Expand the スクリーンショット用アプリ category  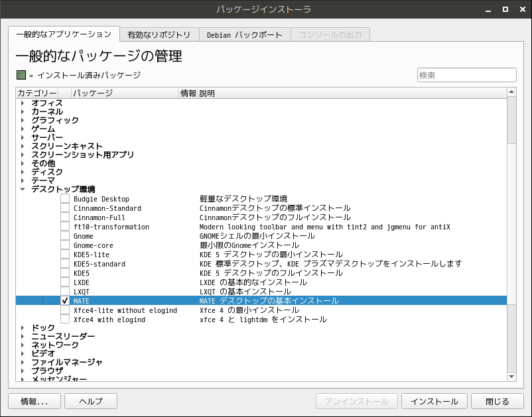click(x=23, y=154)
